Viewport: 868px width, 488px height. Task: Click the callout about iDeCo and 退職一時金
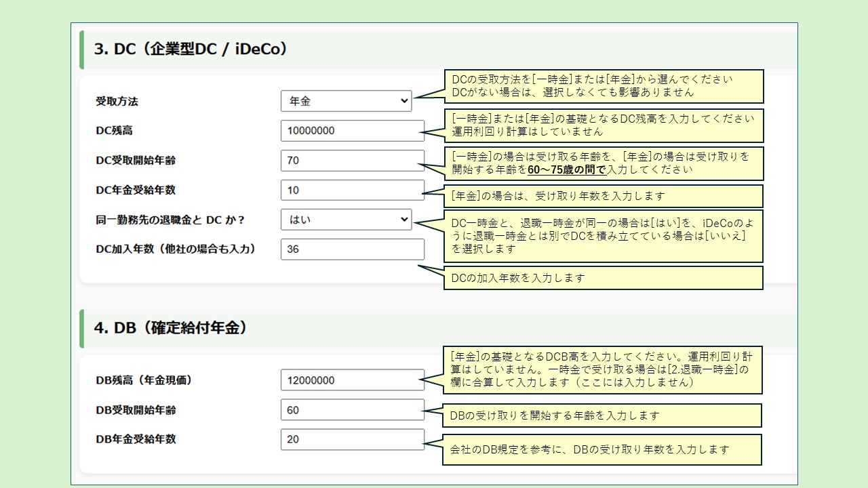603,237
